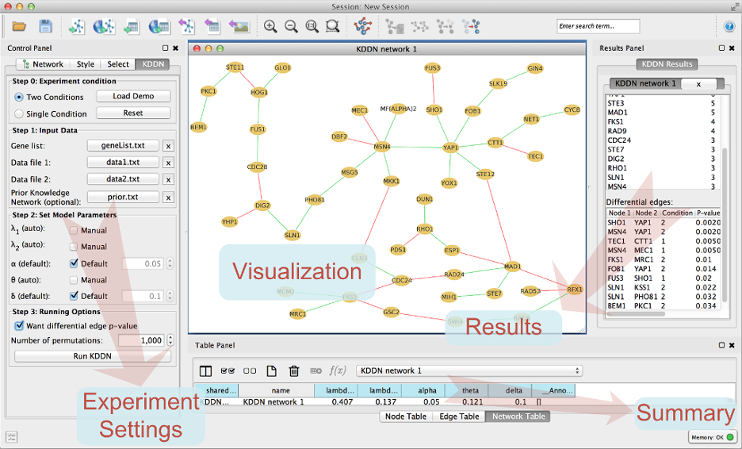Image resolution: width=742 pixels, height=449 pixels.
Task: Open the Edge Table tab
Action: point(456,416)
